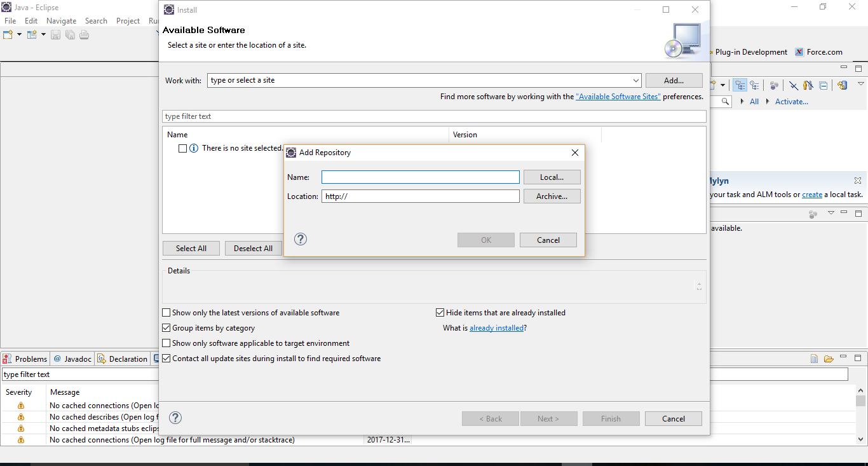Click the help icon at Install dialog bottom
868x466 pixels.
click(x=176, y=418)
